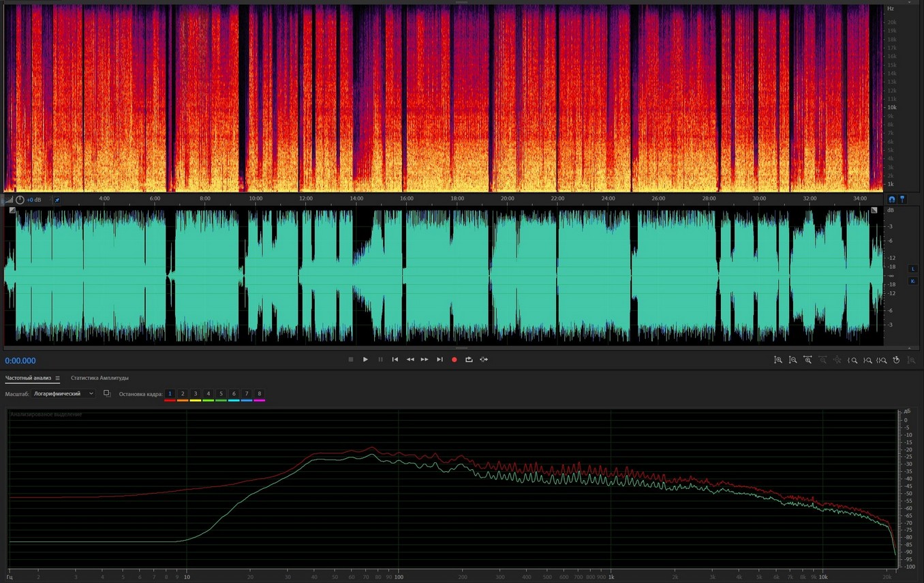
Task: Click the +0 dB volume knob
Action: pyautogui.click(x=20, y=200)
